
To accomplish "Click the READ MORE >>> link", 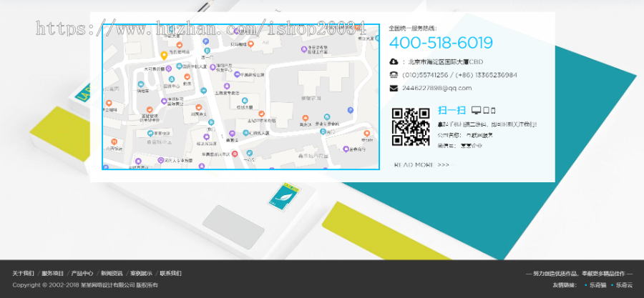I will click(x=421, y=165).
